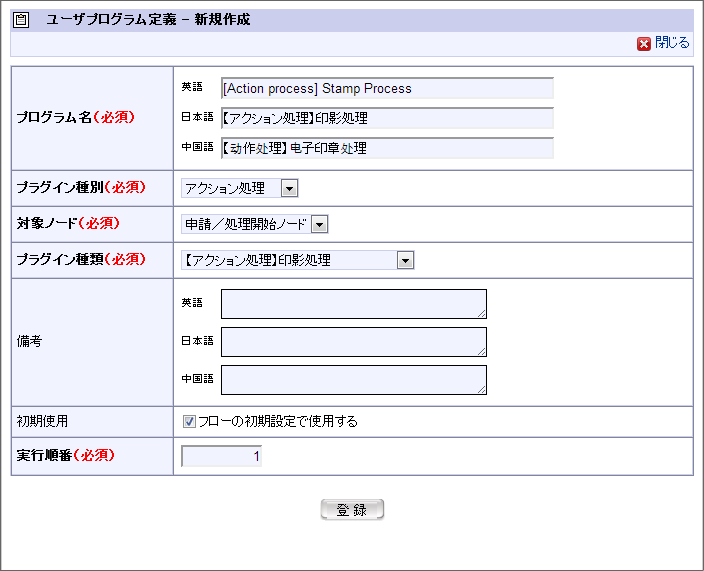Click the 実行順番 number field
This screenshot has height=571, width=704.
click(221, 456)
